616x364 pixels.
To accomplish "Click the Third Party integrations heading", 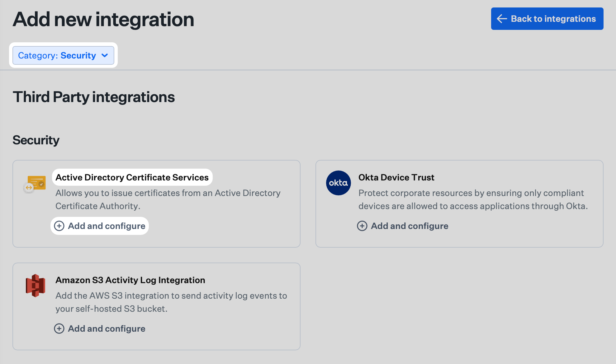I will [94, 97].
